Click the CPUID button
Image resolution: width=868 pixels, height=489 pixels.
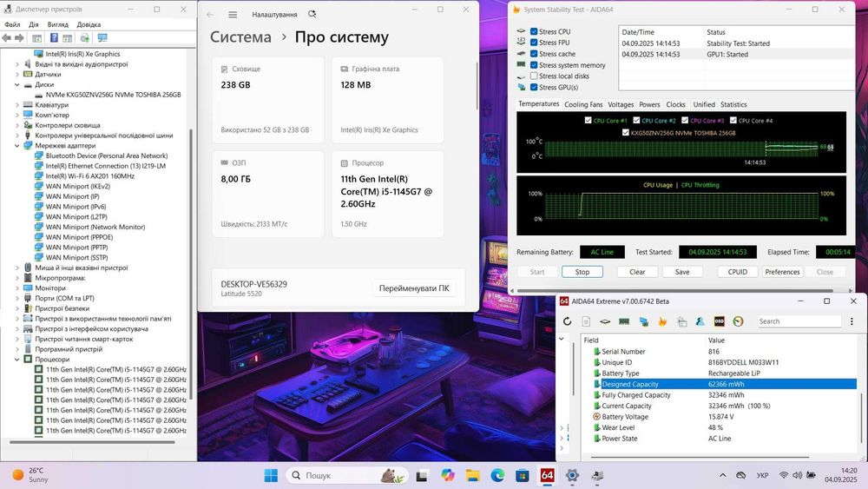pyautogui.click(x=737, y=272)
